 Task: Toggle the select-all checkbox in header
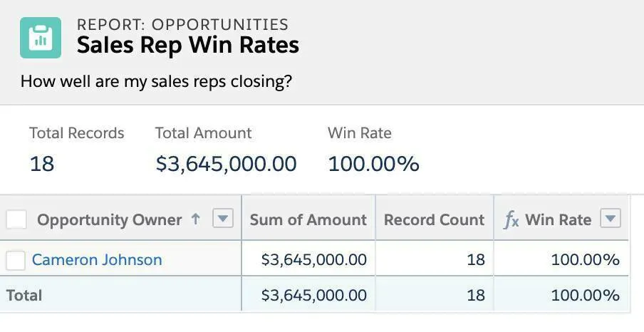coord(16,219)
